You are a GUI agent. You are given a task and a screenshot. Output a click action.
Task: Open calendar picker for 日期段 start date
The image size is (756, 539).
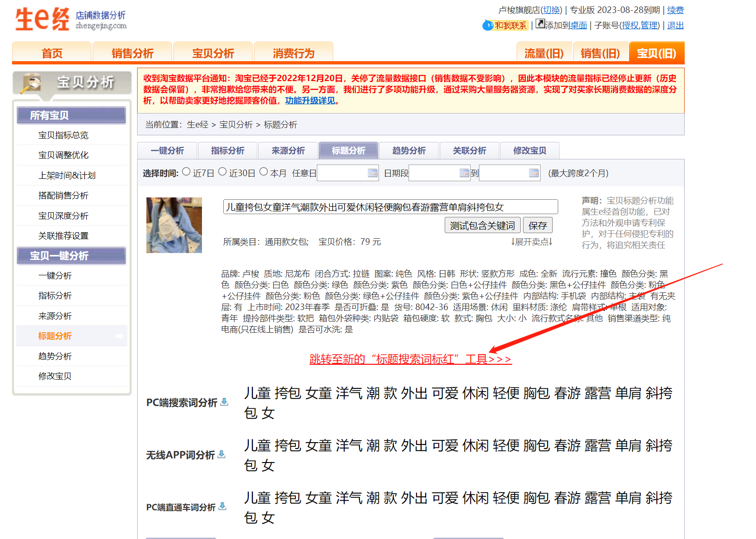tap(464, 173)
